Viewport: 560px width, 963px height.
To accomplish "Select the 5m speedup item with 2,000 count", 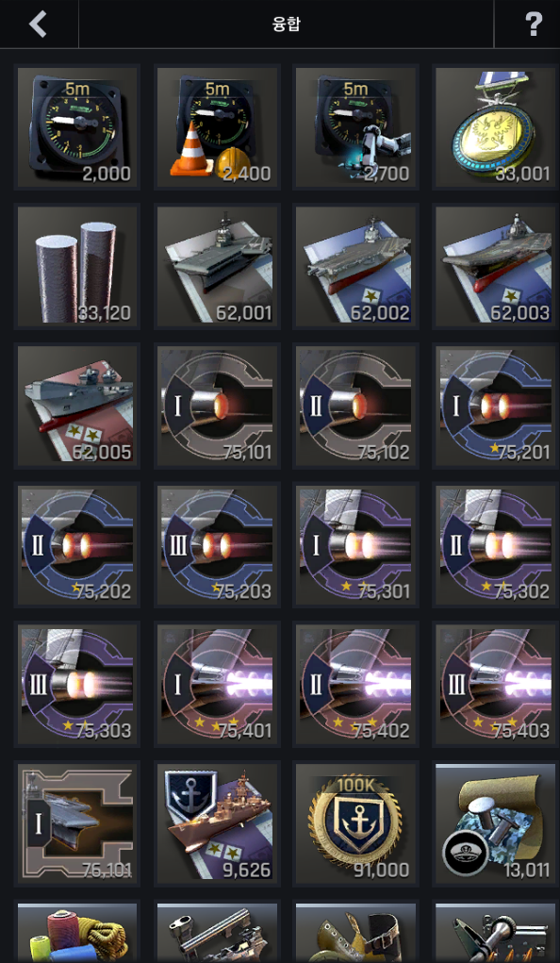I will [x=77, y=127].
